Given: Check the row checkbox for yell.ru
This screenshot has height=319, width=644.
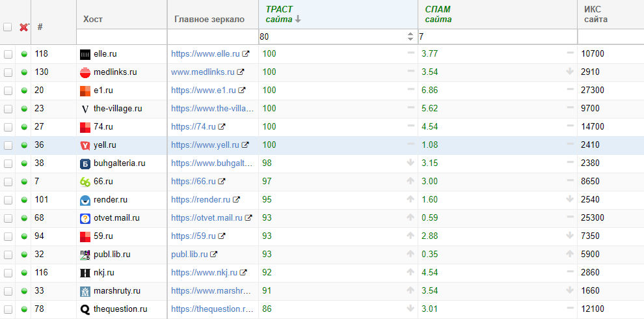Looking at the screenshot, I should 8,145.
